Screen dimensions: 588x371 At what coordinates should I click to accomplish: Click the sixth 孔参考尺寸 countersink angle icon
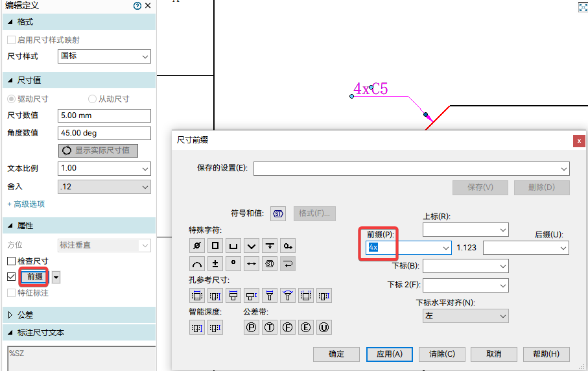click(x=288, y=296)
